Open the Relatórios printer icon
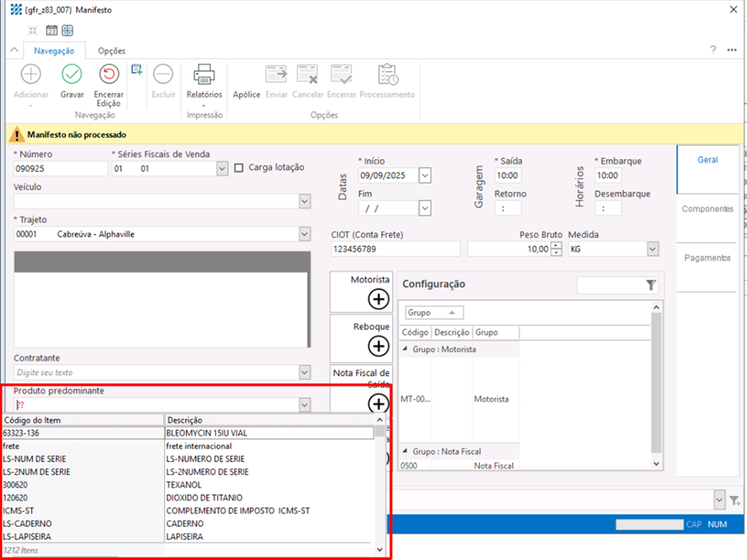Viewport: 747px width, 560px height. (x=204, y=75)
